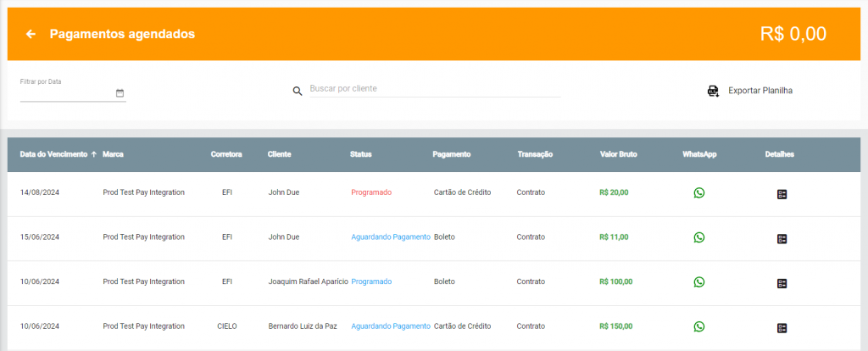868x351 pixels.
Task: Click Contrato in R$ 150,00 row
Action: [x=531, y=326]
